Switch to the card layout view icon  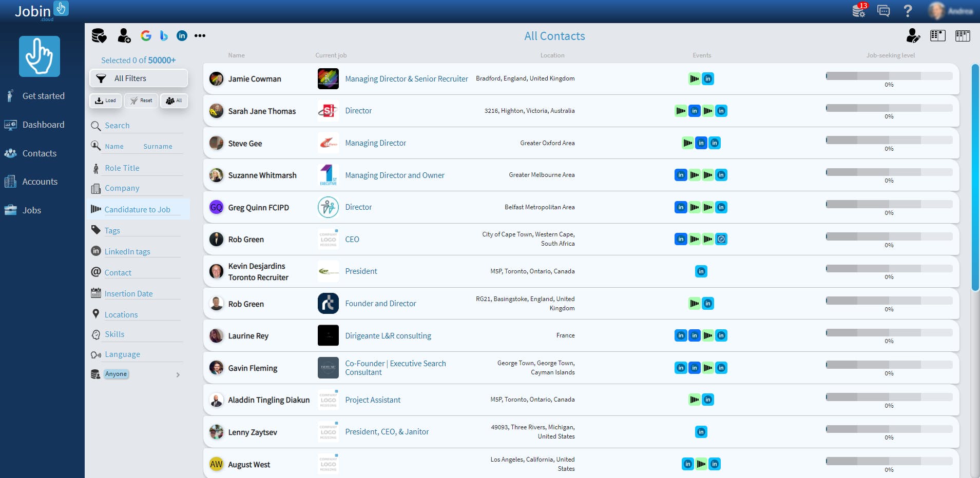[938, 35]
